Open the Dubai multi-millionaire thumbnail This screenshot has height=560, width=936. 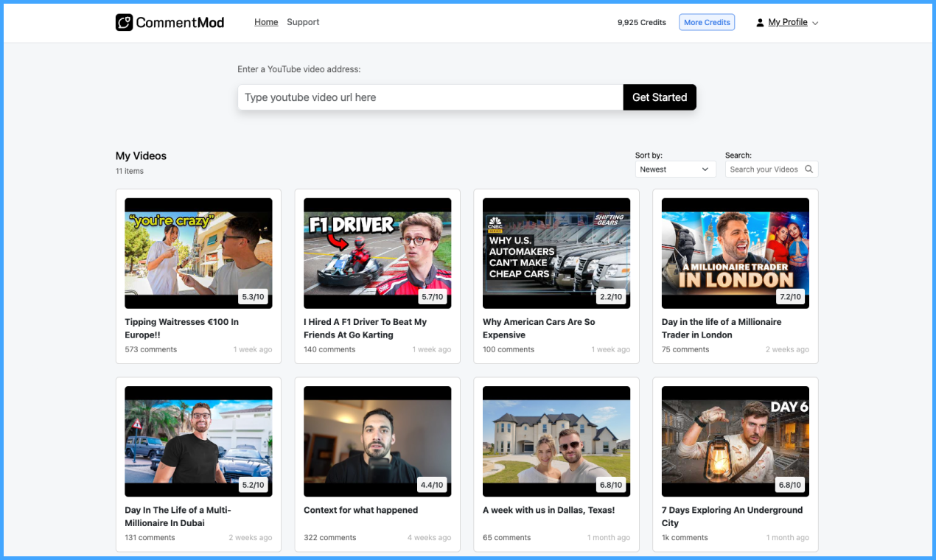click(x=198, y=441)
